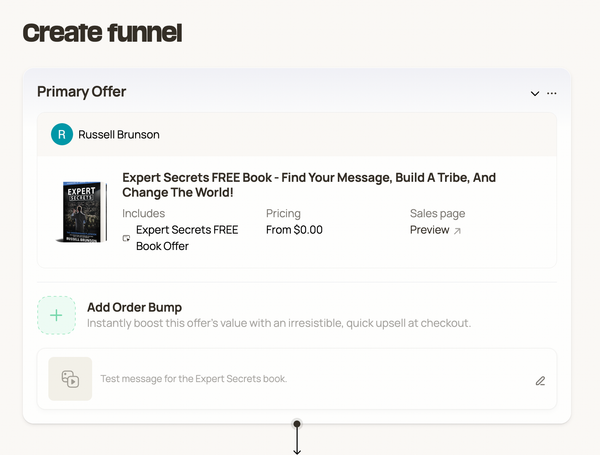Select the Russell Brunson creator name
This screenshot has width=600, height=455.
[x=119, y=135]
